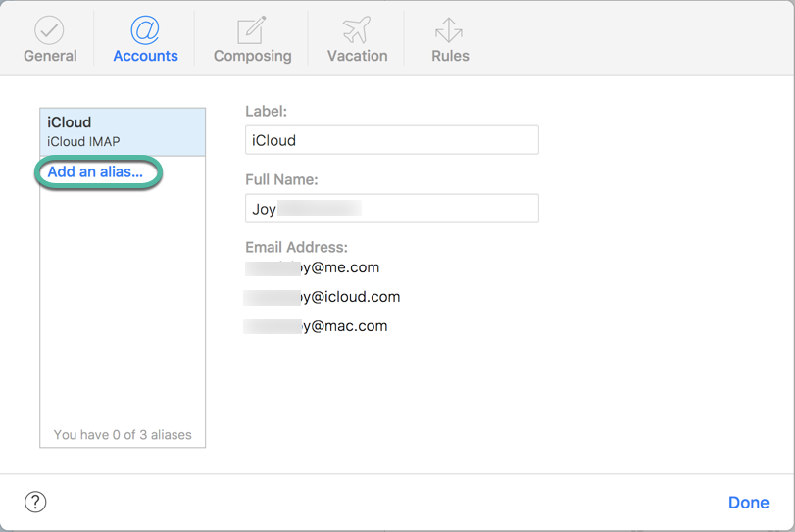The image size is (795, 532).
Task: Click the Vacation airplane icon
Action: (357, 29)
